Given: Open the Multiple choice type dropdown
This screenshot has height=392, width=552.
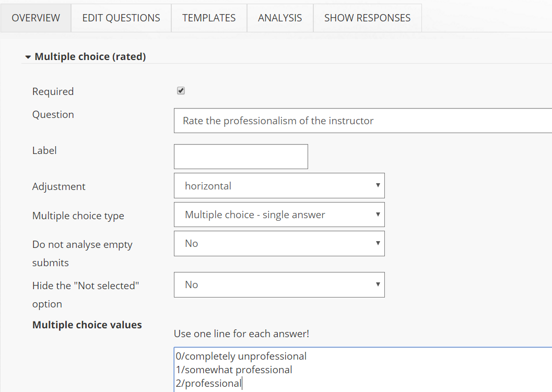Looking at the screenshot, I should [279, 215].
